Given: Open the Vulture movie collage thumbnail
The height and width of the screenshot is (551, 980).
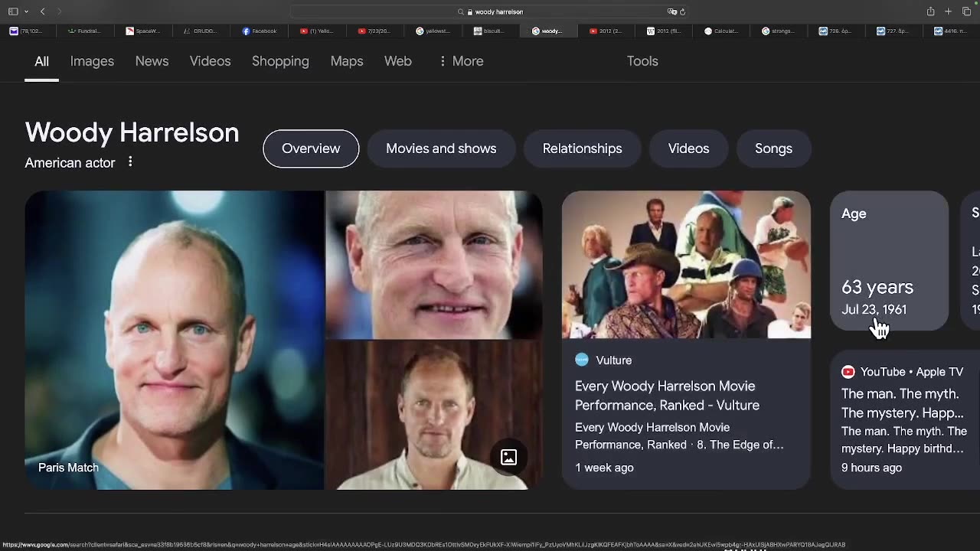Looking at the screenshot, I should pyautogui.click(x=686, y=265).
